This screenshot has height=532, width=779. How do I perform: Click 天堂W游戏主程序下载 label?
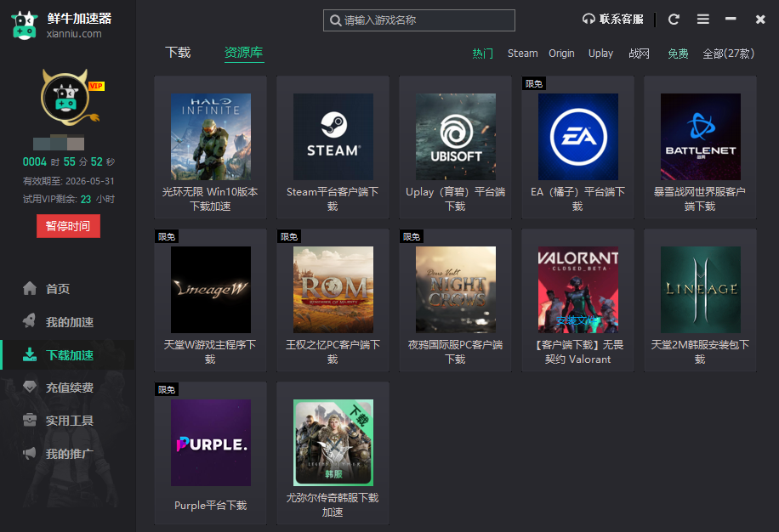(x=210, y=351)
